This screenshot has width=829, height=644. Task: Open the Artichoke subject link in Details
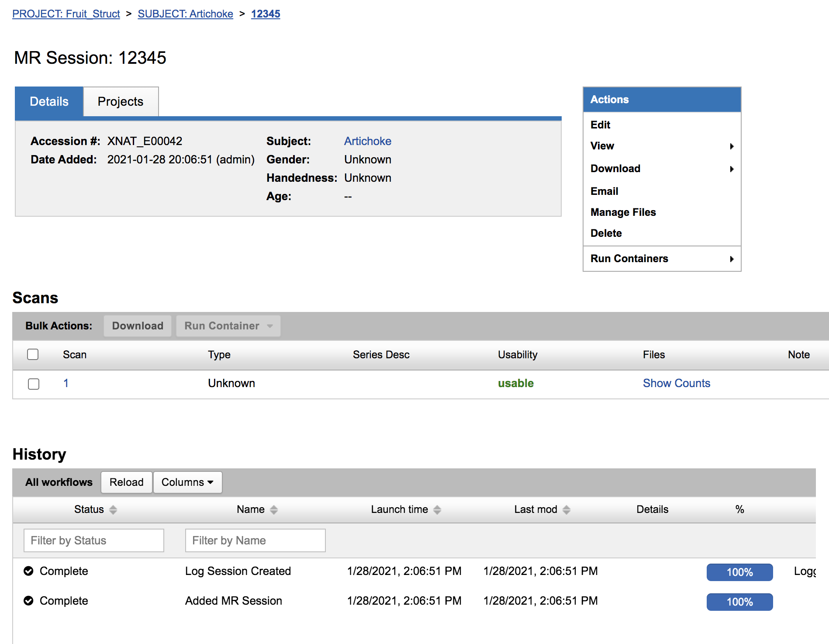tap(367, 141)
